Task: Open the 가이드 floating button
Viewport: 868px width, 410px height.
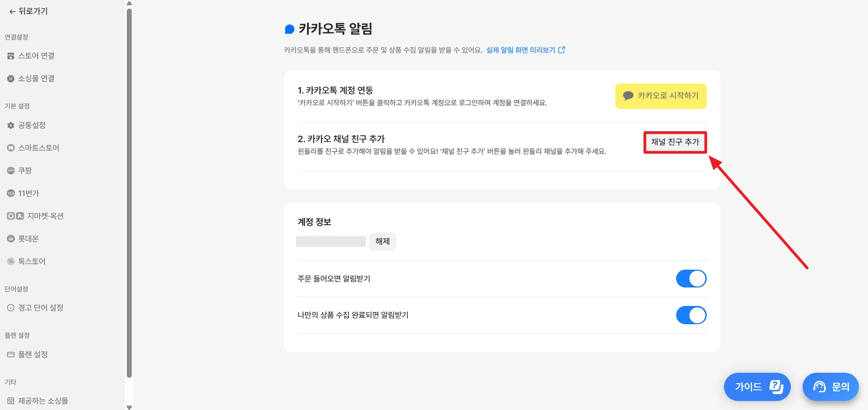Action: coord(757,387)
